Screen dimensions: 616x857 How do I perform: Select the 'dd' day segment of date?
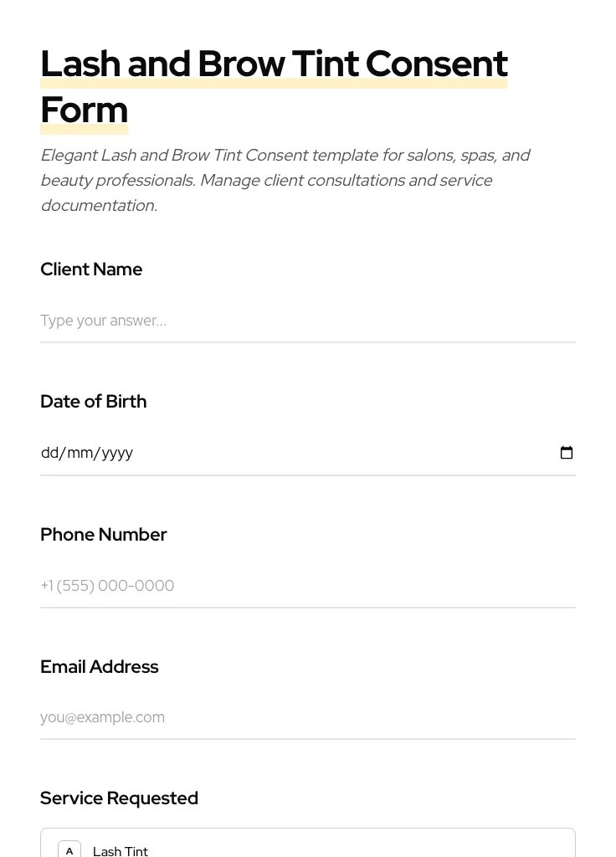(x=49, y=453)
